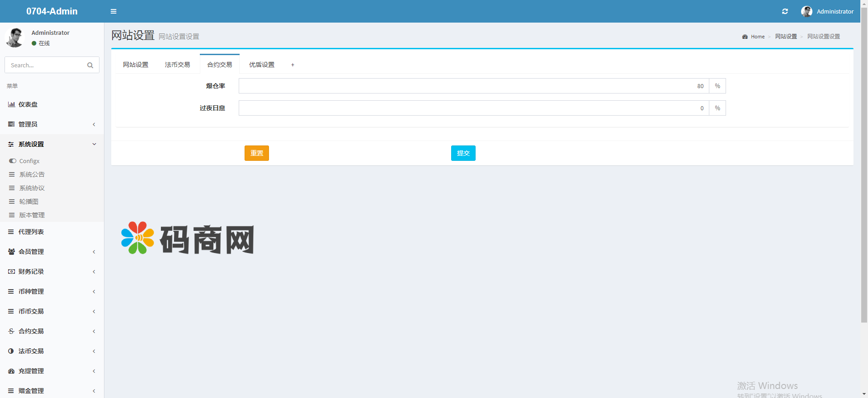The height and width of the screenshot is (398, 868).
Task: Click the search magnifier icon in the sidebar
Action: (x=90, y=65)
